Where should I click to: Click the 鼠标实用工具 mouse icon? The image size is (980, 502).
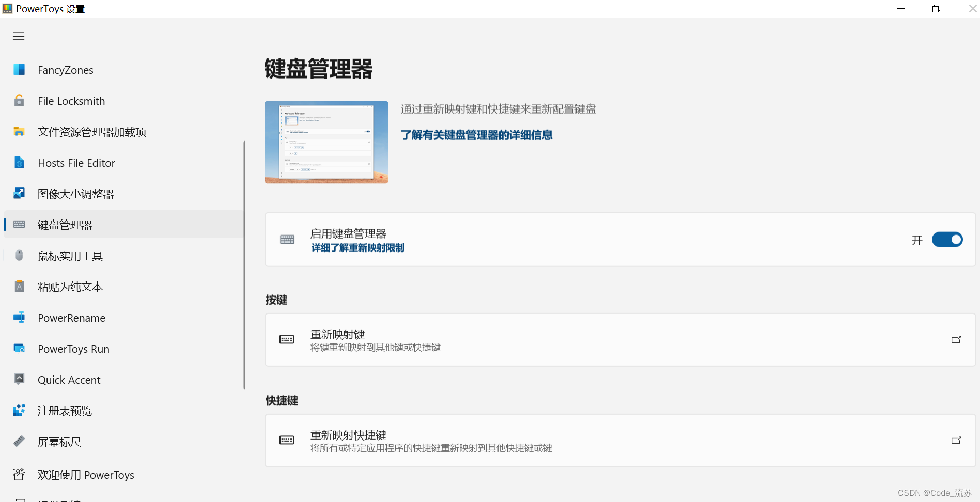pos(19,255)
